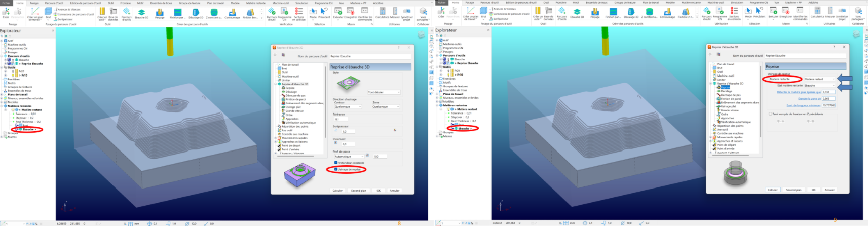Click link Détecter la matière plus épaisse que

[x=799, y=92]
